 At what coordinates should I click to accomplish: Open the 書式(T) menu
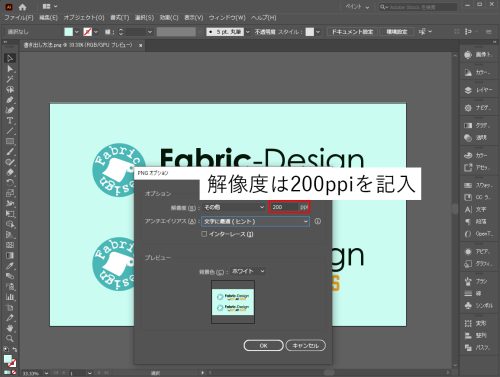pos(120,17)
